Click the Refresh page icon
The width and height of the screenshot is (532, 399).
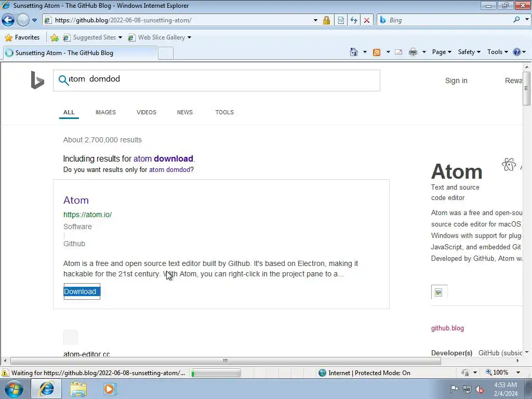click(x=354, y=20)
